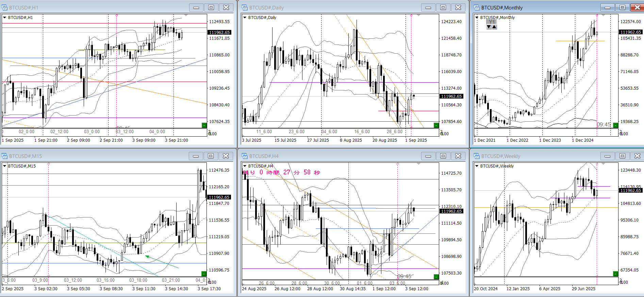Expand triangle beside BTCUSD#,Weekly chart label
The width and height of the screenshot is (644, 297).
pyautogui.click(x=477, y=166)
